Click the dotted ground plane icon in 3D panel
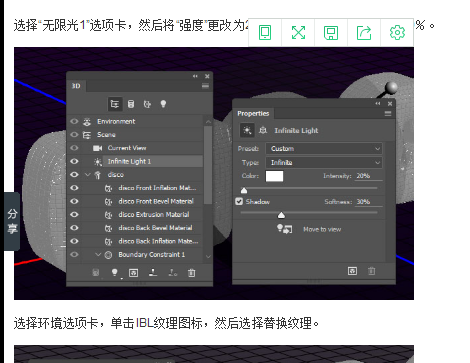The image size is (470, 363). pyautogui.click(x=173, y=273)
